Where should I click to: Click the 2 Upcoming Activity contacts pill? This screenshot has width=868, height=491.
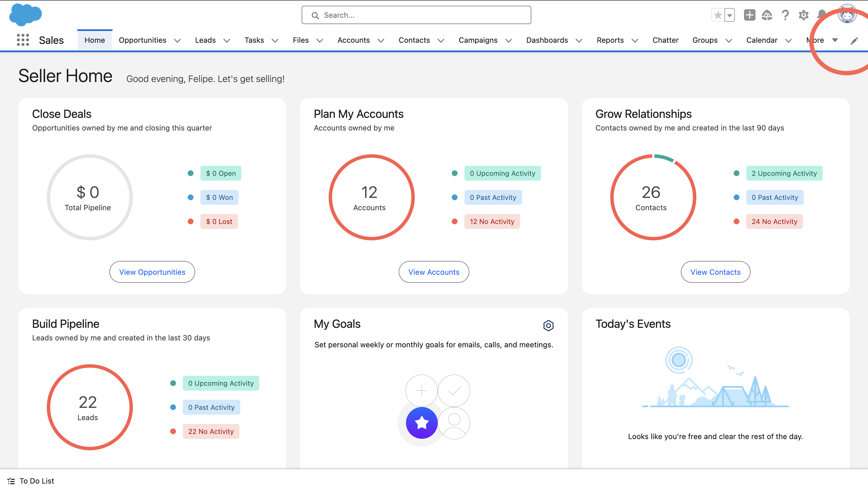click(x=784, y=173)
